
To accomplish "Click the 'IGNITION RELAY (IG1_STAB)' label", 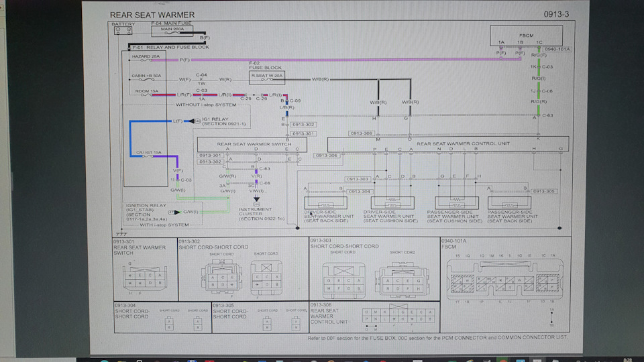I will pyautogui.click(x=146, y=208).
